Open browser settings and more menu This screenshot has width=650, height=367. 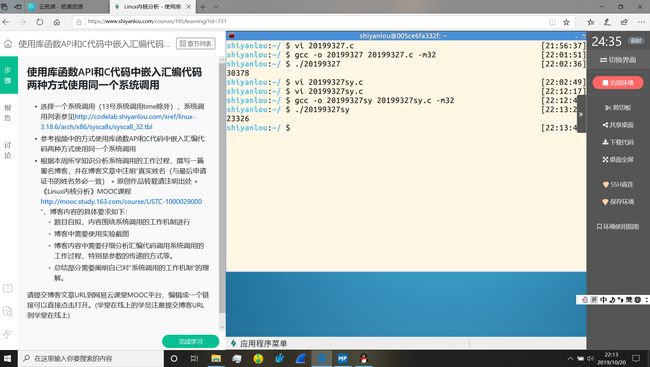[641, 22]
